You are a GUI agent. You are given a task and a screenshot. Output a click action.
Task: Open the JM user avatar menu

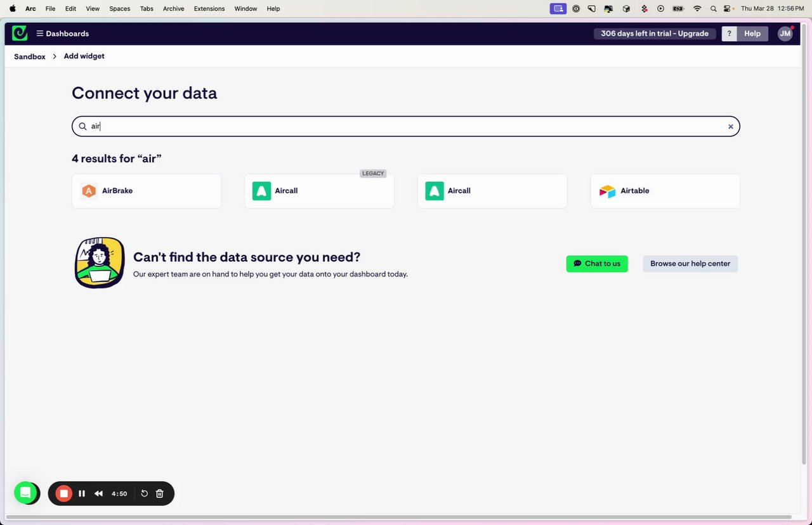click(x=785, y=34)
